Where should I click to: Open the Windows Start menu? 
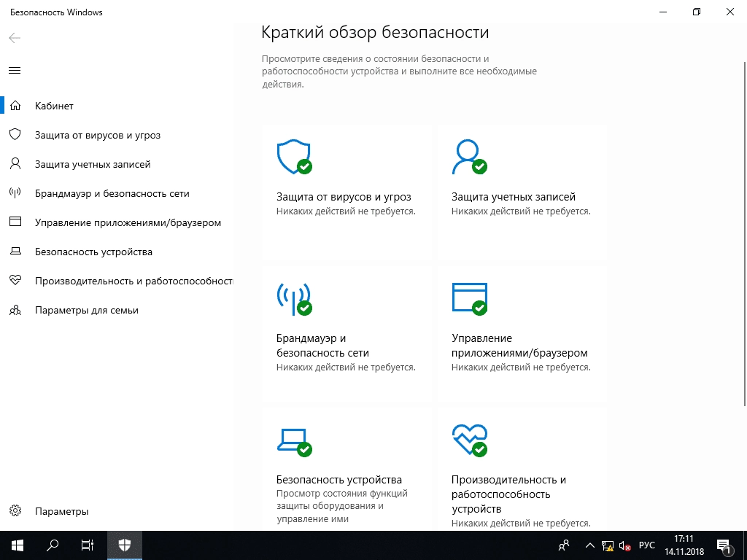tap(18, 545)
